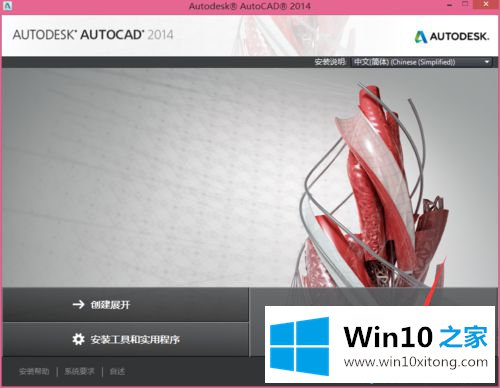Open 安装工具和实用程序 option
This screenshot has width=500, height=388.
125,339
